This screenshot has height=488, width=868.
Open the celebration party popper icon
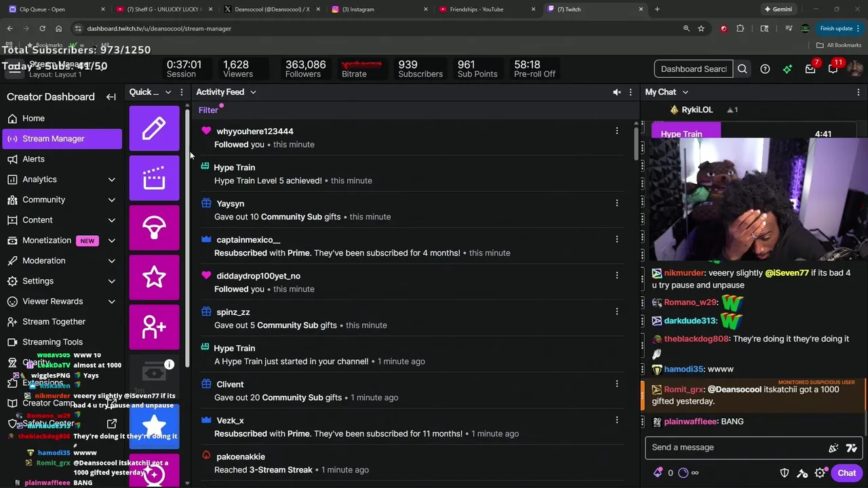[x=833, y=448]
